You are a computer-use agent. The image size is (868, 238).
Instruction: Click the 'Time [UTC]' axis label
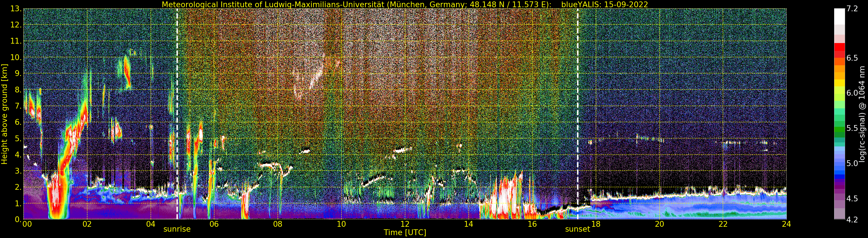coord(405,233)
